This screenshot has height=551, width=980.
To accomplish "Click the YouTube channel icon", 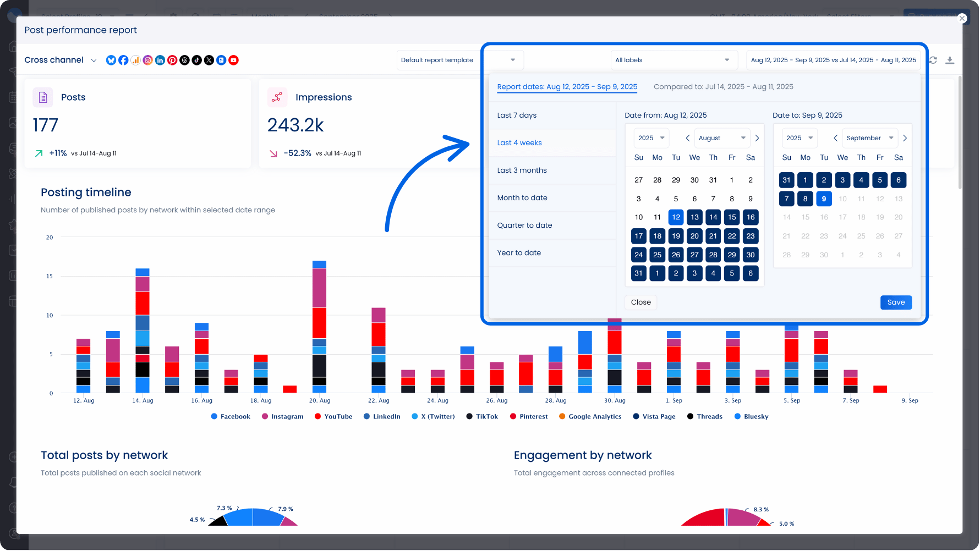I will [x=233, y=60].
